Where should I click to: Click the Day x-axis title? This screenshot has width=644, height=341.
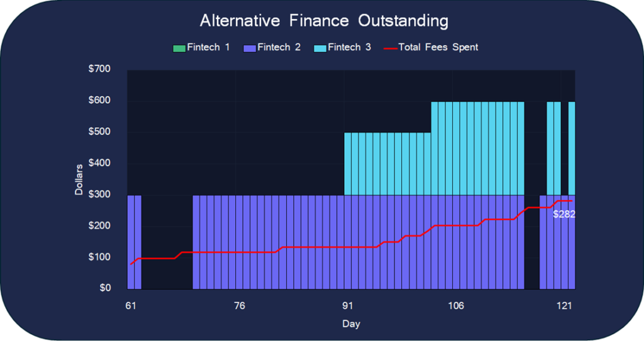[x=351, y=324]
